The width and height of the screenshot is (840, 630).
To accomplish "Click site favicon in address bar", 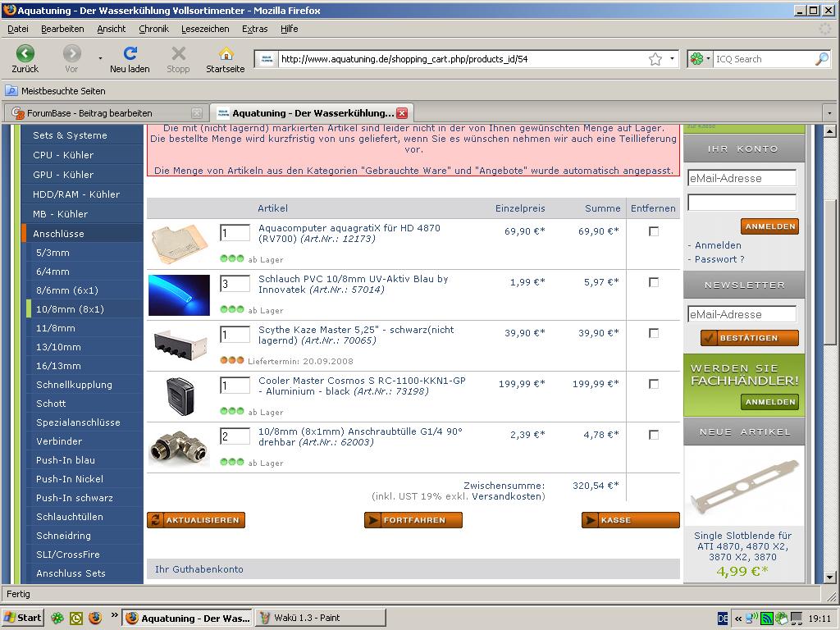I will [x=267, y=59].
